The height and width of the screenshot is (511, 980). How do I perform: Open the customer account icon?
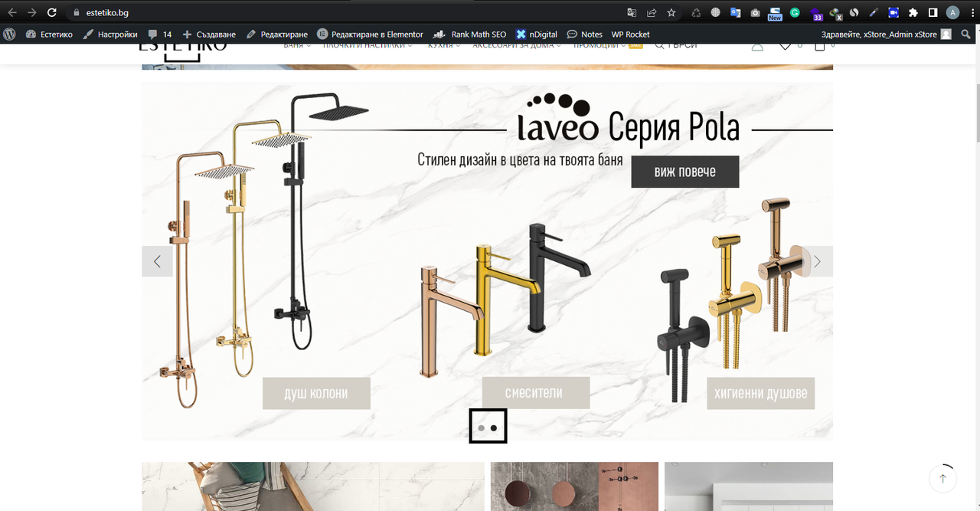click(x=757, y=46)
